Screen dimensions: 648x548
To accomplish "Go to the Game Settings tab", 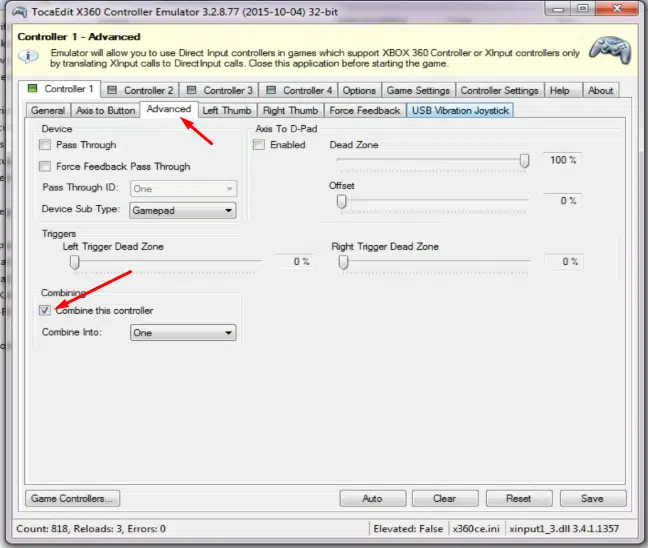I will pyautogui.click(x=418, y=90).
